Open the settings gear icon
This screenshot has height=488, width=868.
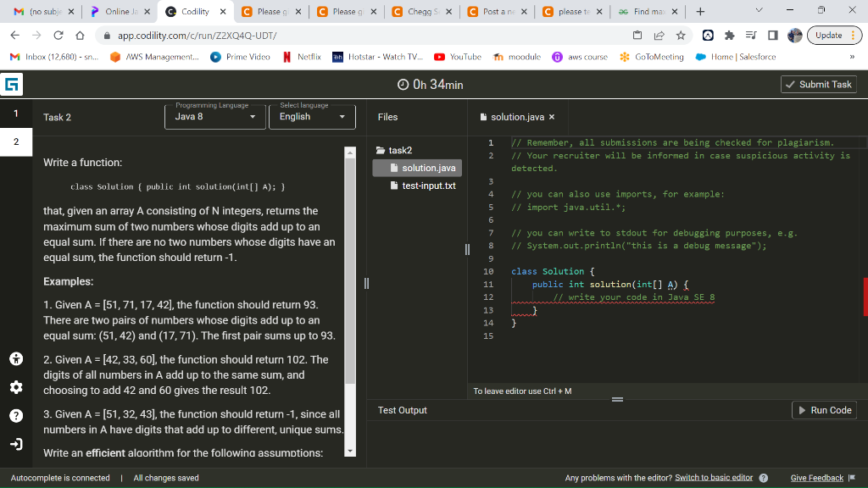(16, 387)
